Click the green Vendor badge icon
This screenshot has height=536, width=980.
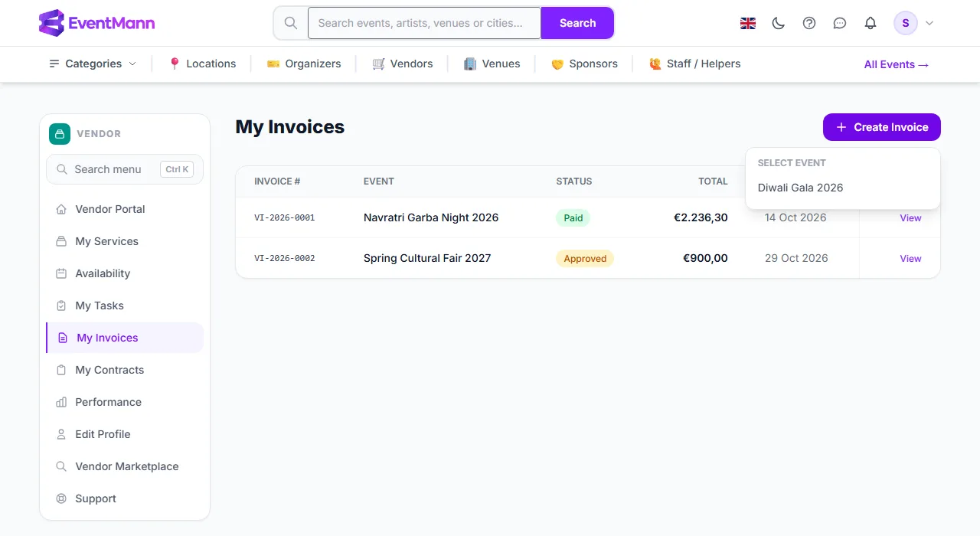point(60,134)
